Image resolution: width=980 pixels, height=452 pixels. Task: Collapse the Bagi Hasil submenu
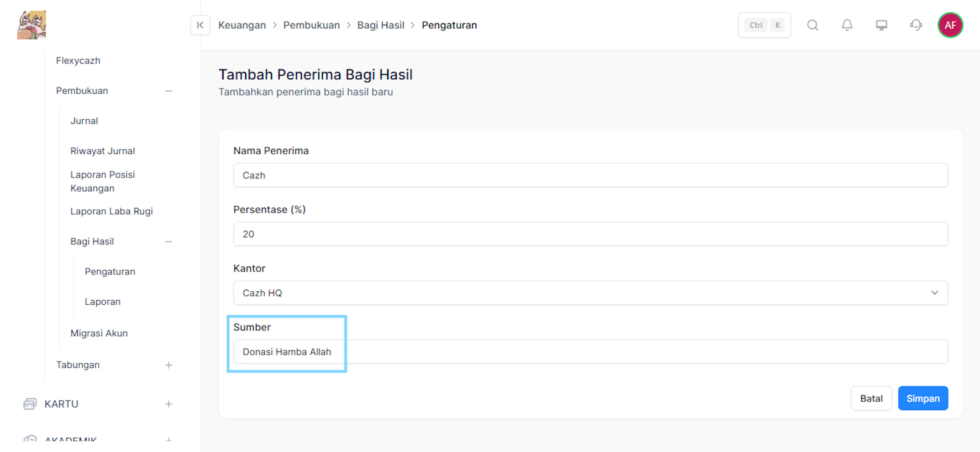pyautogui.click(x=168, y=241)
